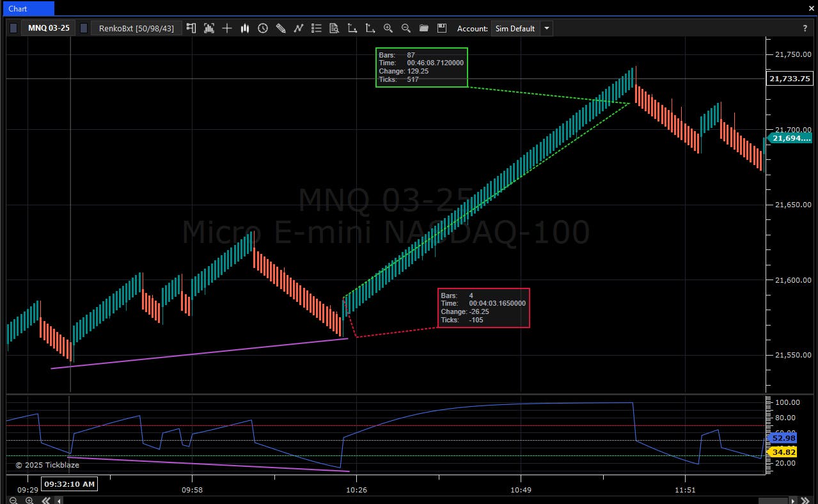The image size is (818, 504).
Task: Click the scrollbar left arrow
Action: pyautogui.click(x=59, y=500)
